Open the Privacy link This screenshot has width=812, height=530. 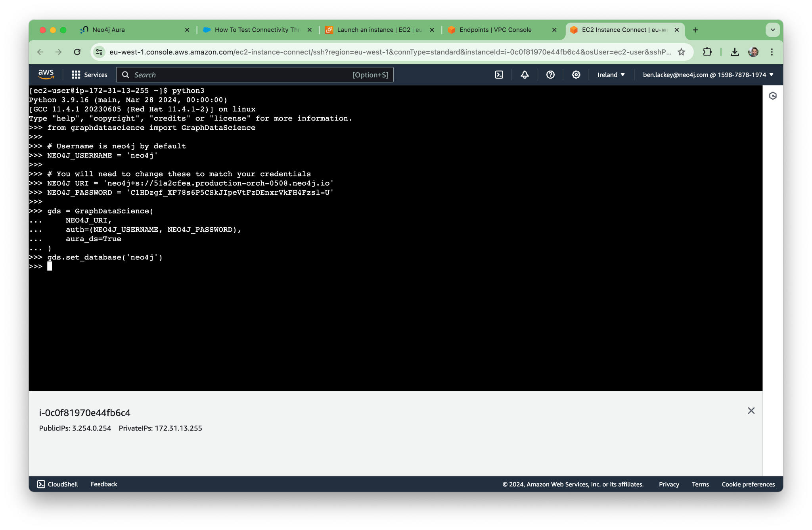pyautogui.click(x=669, y=484)
